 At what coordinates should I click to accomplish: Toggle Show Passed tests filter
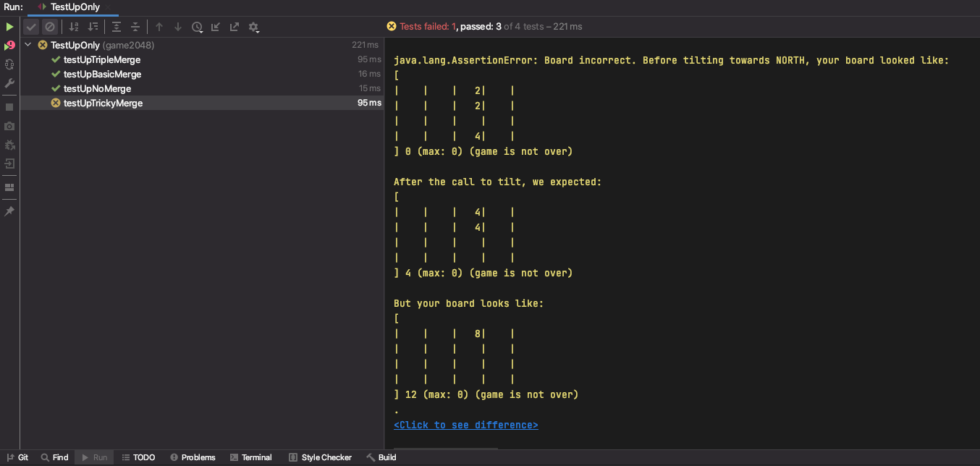tap(31, 27)
